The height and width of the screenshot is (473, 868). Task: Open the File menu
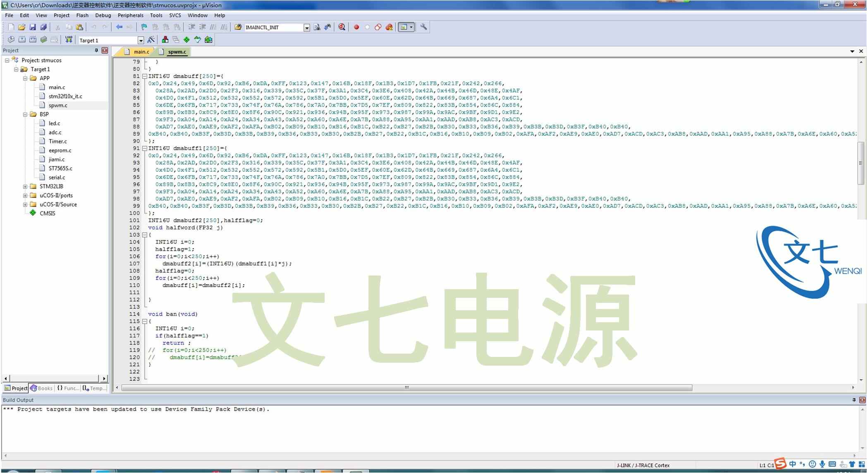9,15
